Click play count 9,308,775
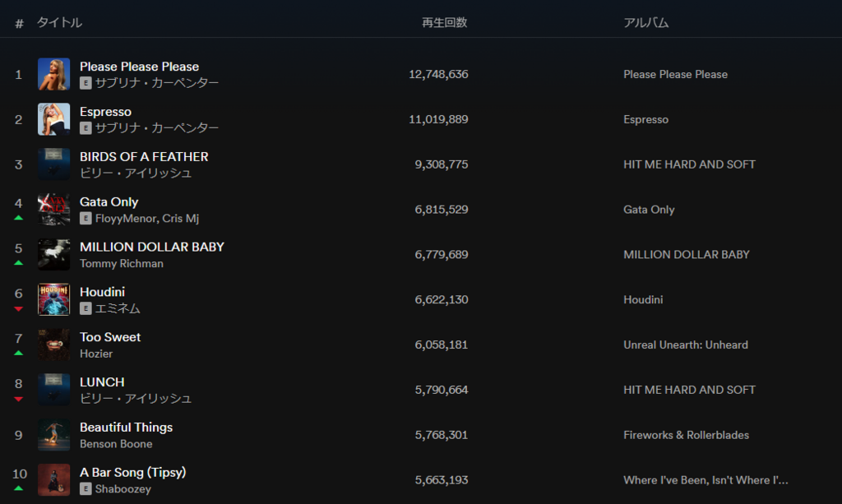 [442, 164]
